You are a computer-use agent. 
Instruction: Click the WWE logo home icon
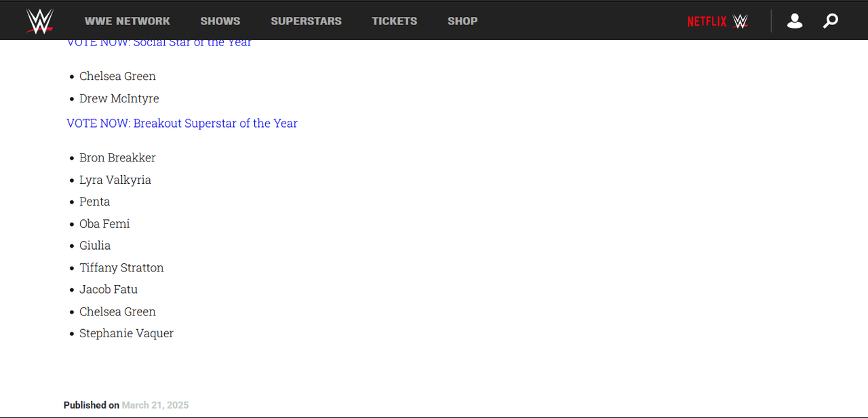point(40,21)
